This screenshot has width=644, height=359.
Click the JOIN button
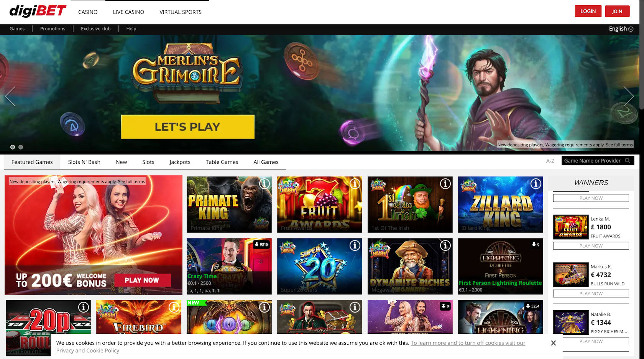point(617,11)
